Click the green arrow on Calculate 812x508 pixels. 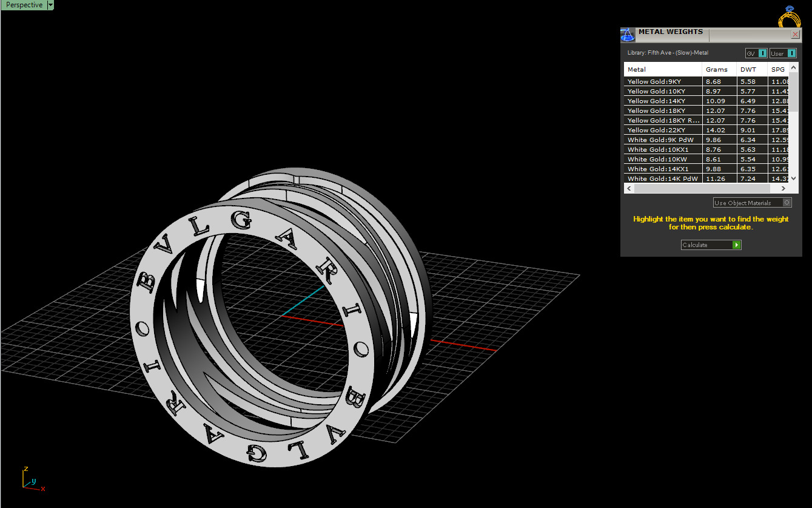[x=736, y=245]
